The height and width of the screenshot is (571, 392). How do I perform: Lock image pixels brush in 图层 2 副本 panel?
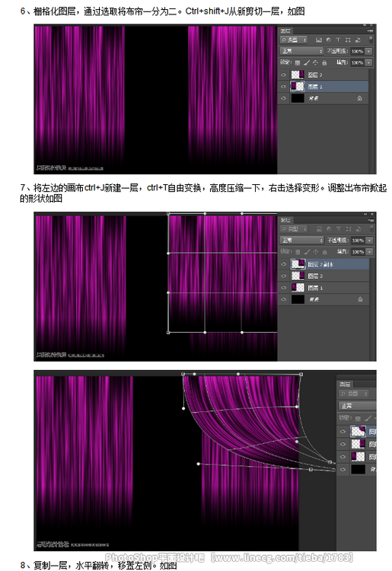[x=307, y=252]
